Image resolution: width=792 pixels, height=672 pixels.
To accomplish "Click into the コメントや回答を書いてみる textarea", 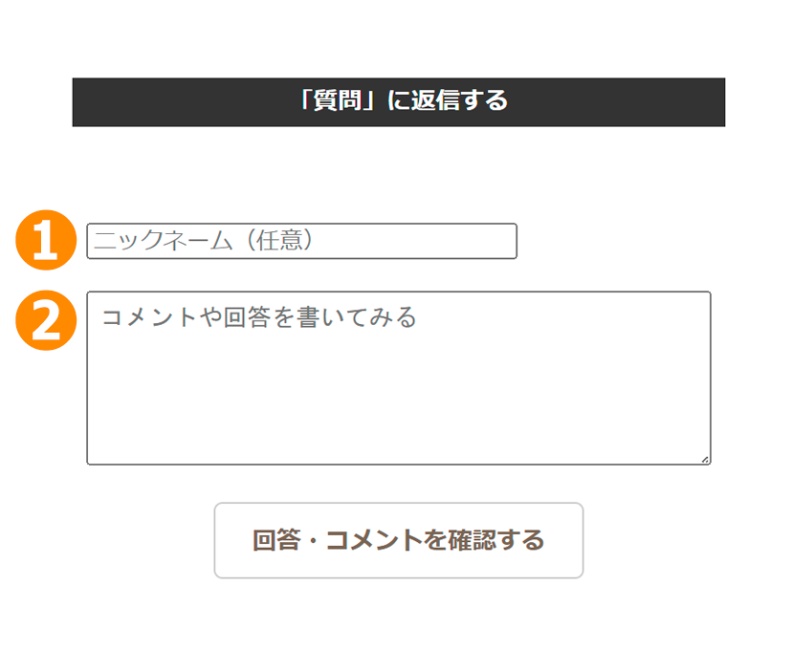I will pyautogui.click(x=399, y=378).
